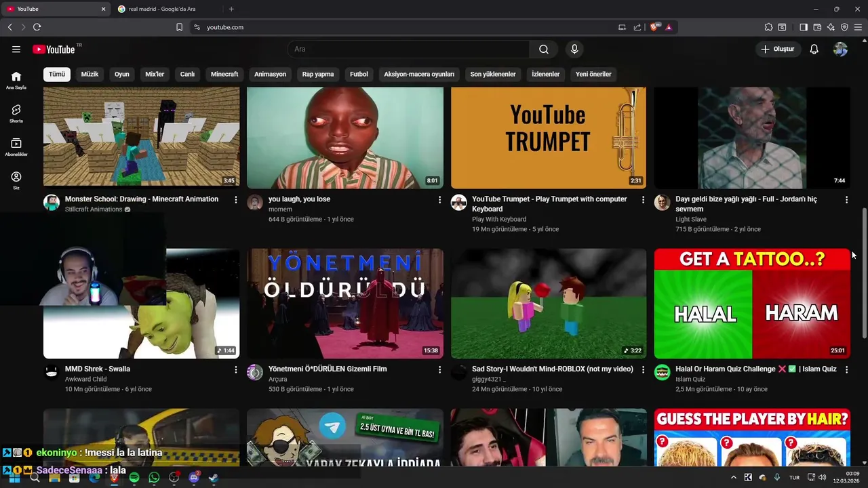
Task: Select the Rap yapma filter chip
Action: [318, 74]
